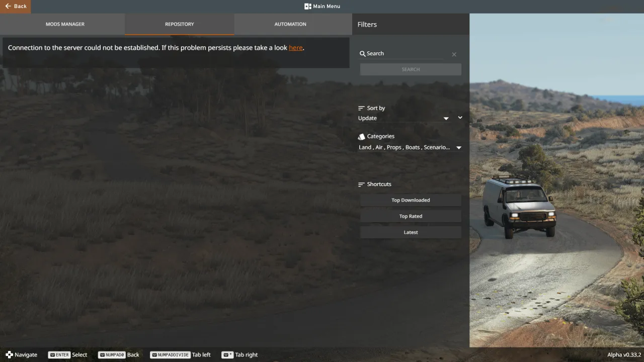Viewport: 644px width, 362px height.
Task: Clear the search field with the X icon
Action: pos(454,54)
